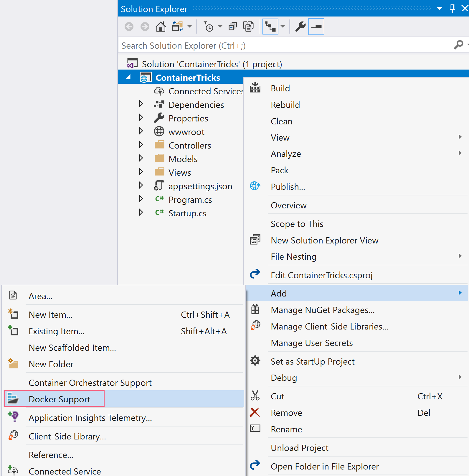This screenshot has height=476, width=469.
Task: Choose Pack menu entry
Action: point(356,170)
